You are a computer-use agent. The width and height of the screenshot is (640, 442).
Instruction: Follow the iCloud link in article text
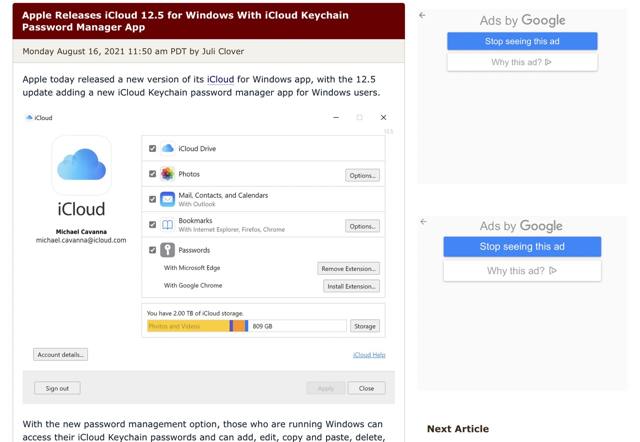click(x=221, y=78)
